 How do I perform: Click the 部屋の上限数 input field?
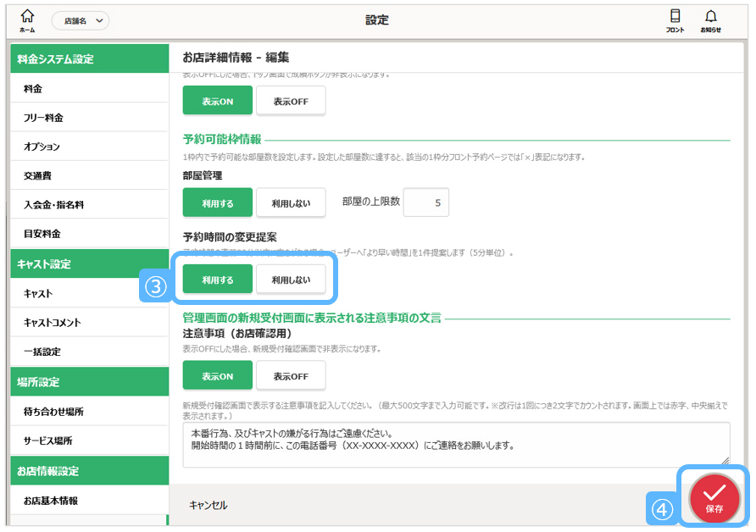(426, 203)
